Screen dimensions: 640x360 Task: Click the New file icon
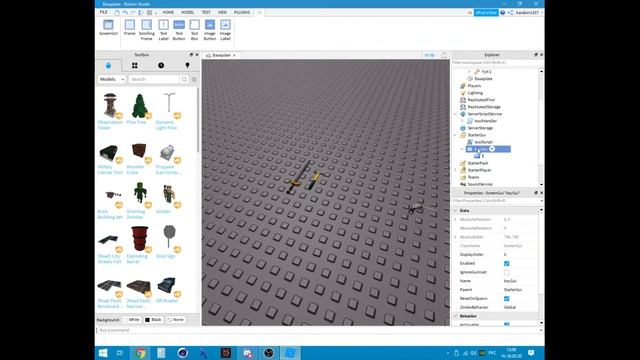(x=117, y=13)
